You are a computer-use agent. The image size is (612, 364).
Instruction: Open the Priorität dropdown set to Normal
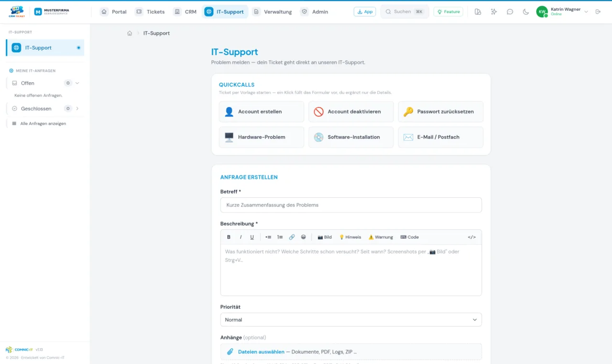click(x=351, y=320)
